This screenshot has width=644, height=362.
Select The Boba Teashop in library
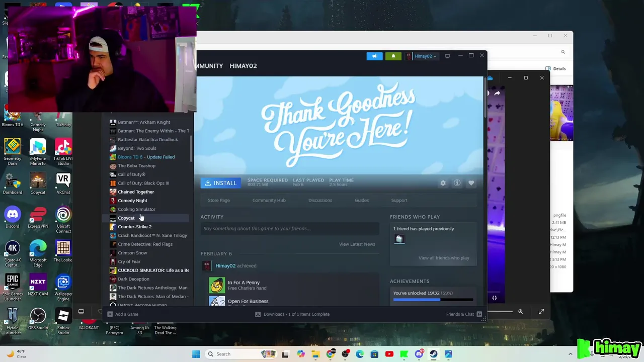[x=136, y=166]
